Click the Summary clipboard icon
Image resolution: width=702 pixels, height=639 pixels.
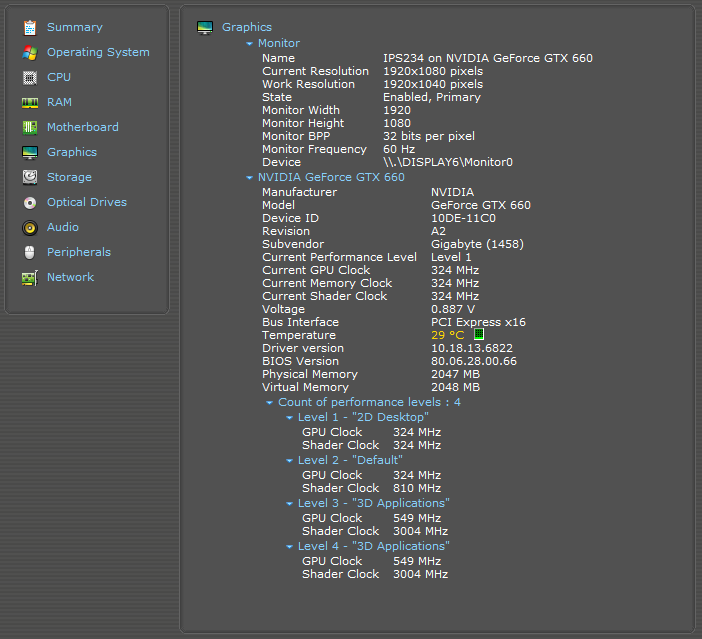pyautogui.click(x=30, y=28)
